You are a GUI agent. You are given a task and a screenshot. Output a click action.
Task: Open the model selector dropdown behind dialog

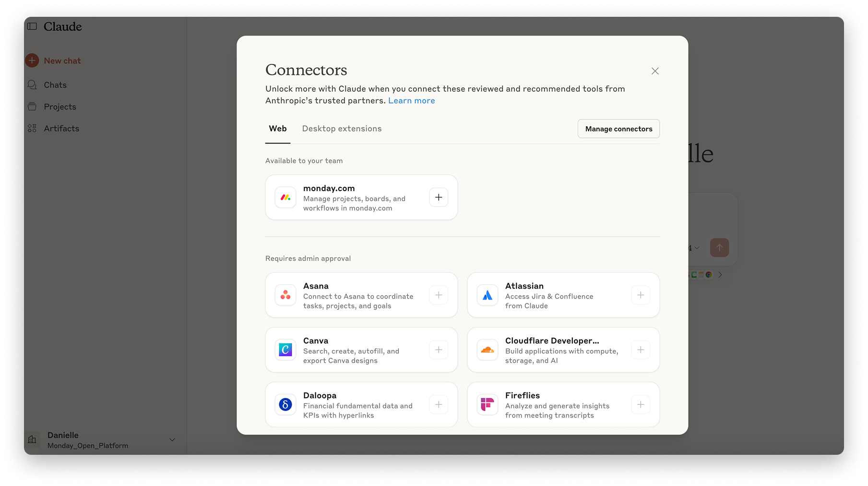point(694,248)
